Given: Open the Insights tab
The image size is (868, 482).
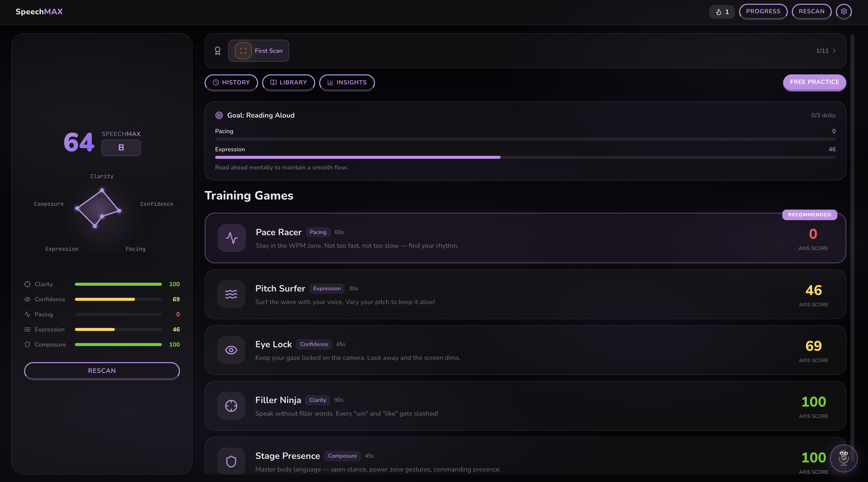Looking at the screenshot, I should (347, 82).
